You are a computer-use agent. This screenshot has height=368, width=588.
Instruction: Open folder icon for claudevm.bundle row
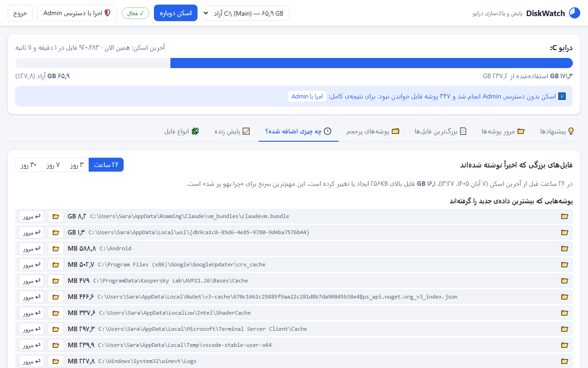[x=56, y=216]
